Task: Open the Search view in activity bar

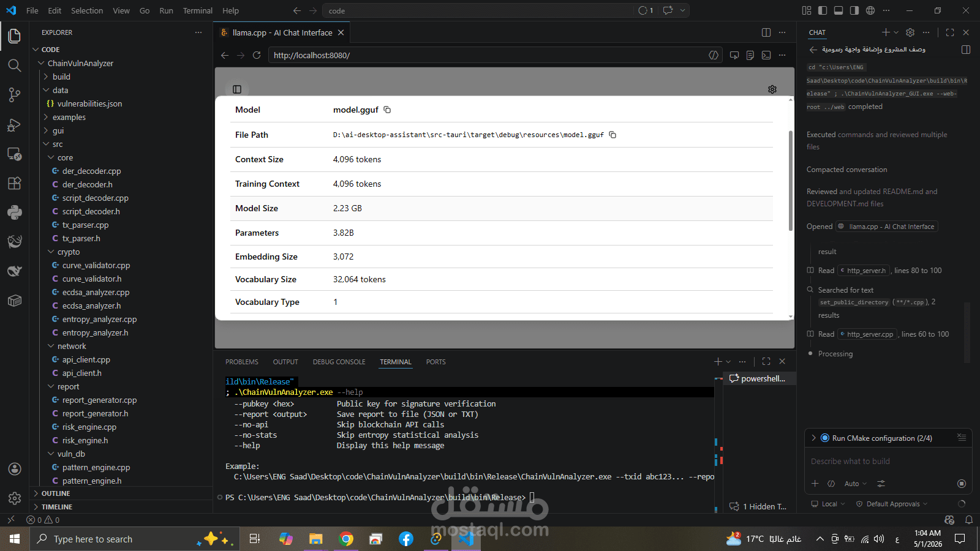Action: point(15,66)
